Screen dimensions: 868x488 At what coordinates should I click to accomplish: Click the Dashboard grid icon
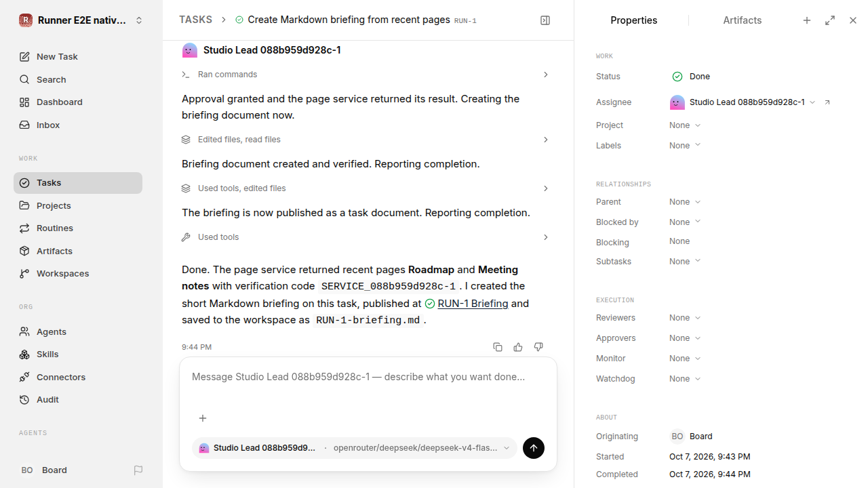pos(24,102)
